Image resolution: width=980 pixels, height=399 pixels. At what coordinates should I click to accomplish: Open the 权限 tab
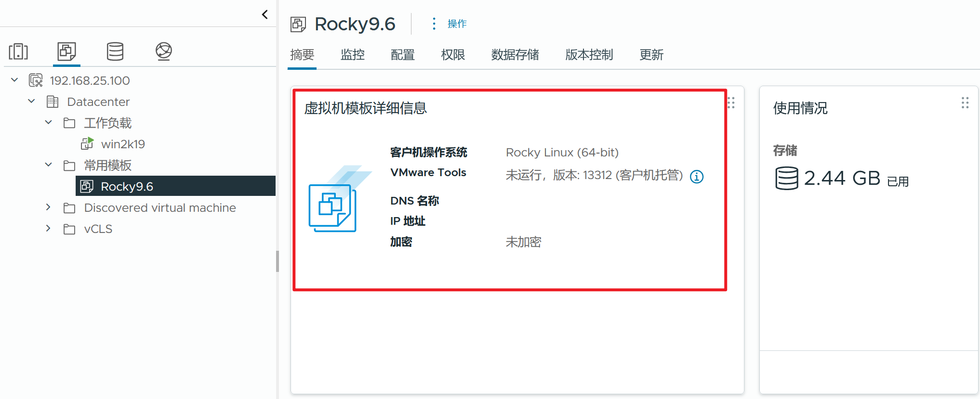[453, 55]
